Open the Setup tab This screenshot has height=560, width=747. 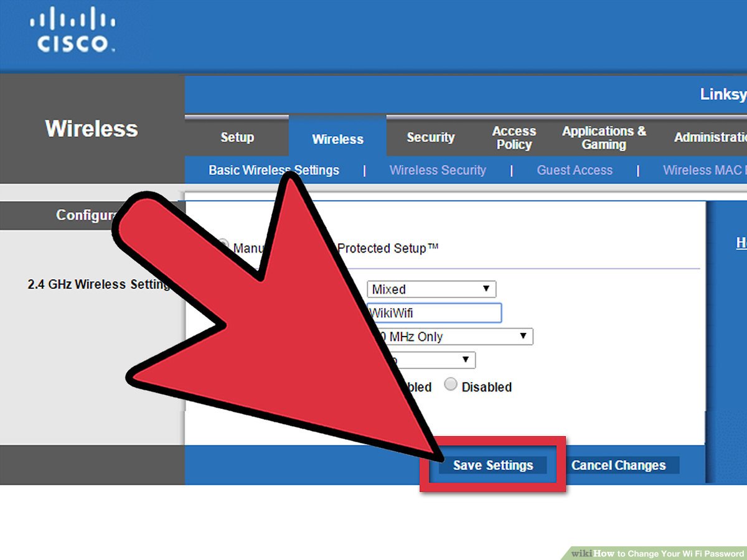click(x=237, y=138)
